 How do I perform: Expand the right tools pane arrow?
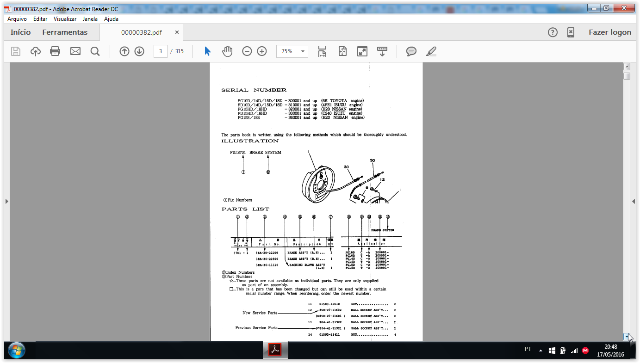pyautogui.click(x=633, y=201)
